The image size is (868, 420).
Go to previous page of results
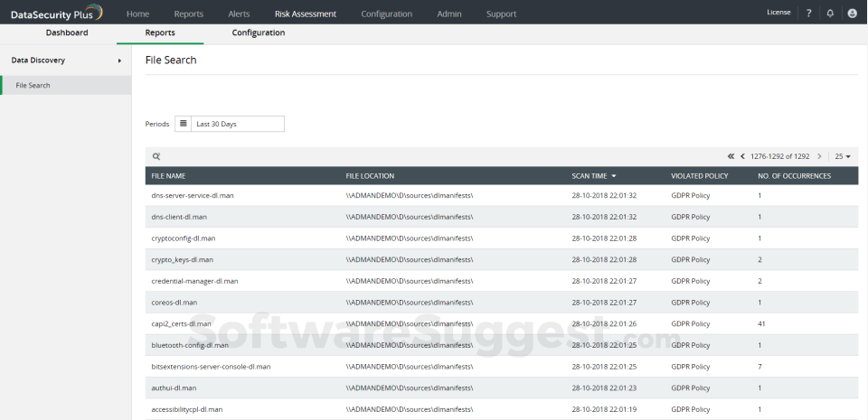(x=742, y=156)
